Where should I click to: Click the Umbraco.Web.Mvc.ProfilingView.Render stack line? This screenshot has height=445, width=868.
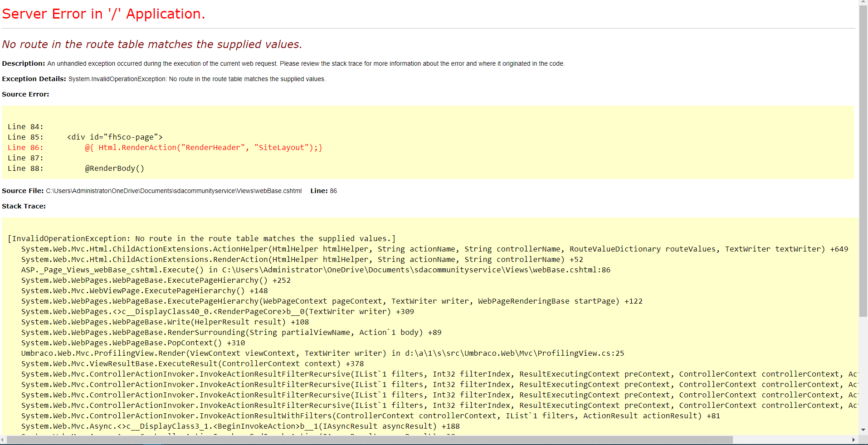tap(323, 353)
